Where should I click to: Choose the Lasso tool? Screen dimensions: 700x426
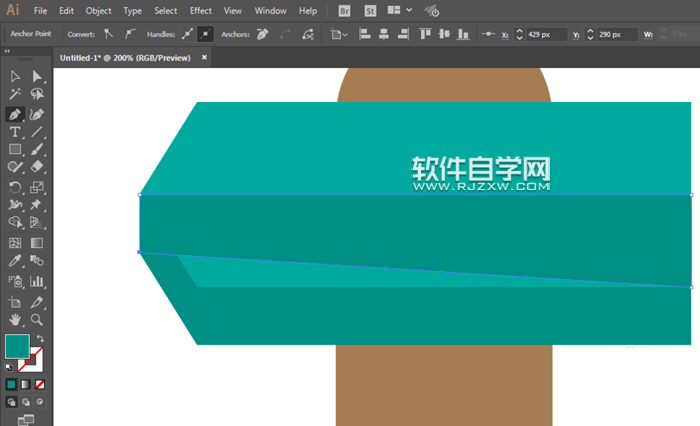37,94
